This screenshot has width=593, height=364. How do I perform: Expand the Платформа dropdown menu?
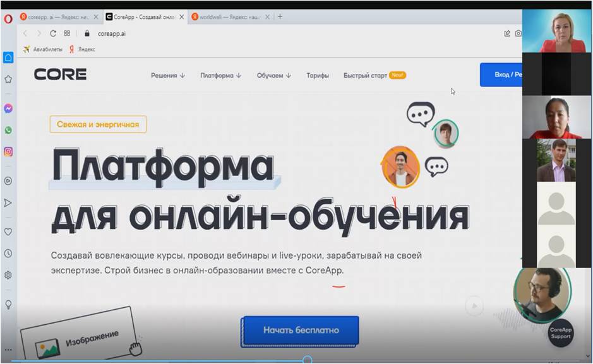[221, 76]
